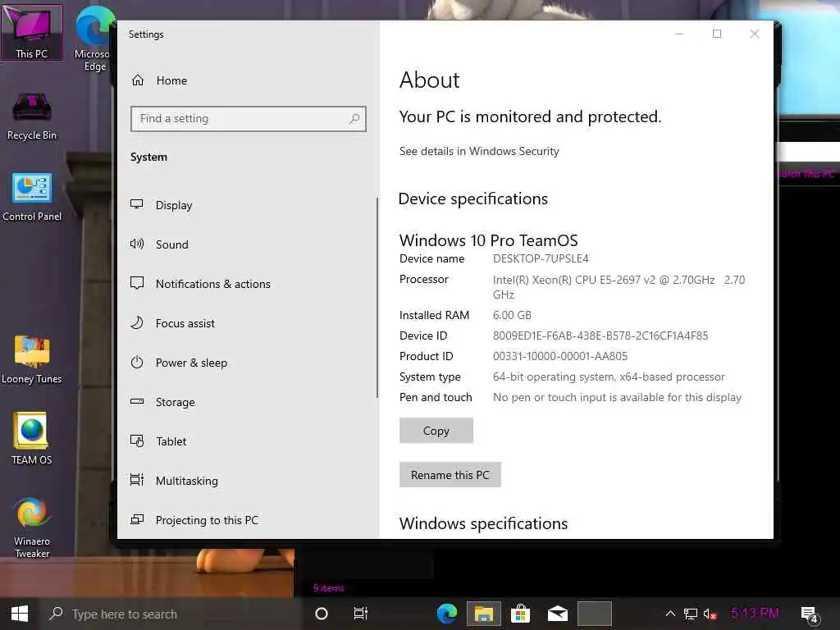This screenshot has height=630, width=840.
Task: Click the search magnifier in Find a setting
Action: click(x=354, y=118)
